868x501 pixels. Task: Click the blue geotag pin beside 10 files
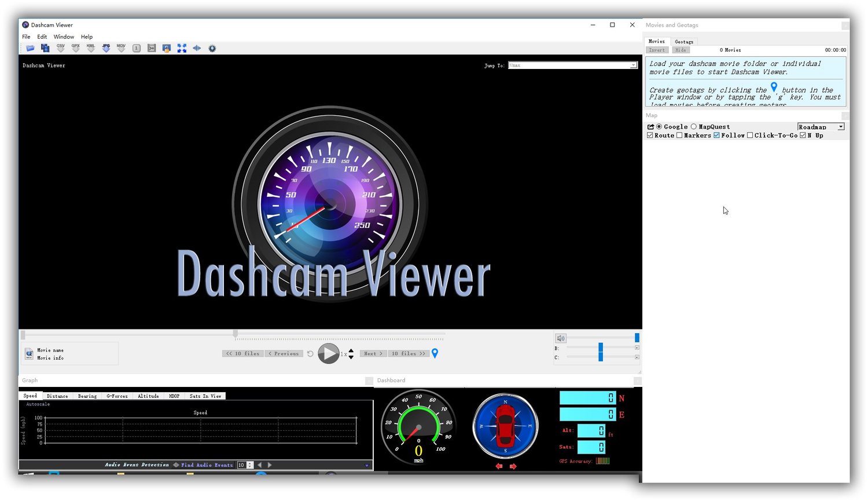(435, 353)
